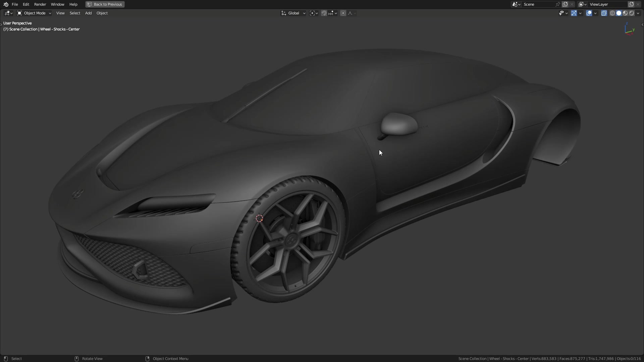Open the scene browse icon

(516, 4)
